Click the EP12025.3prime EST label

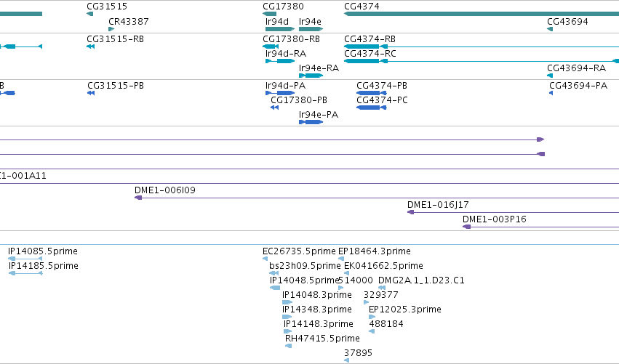tap(404, 310)
